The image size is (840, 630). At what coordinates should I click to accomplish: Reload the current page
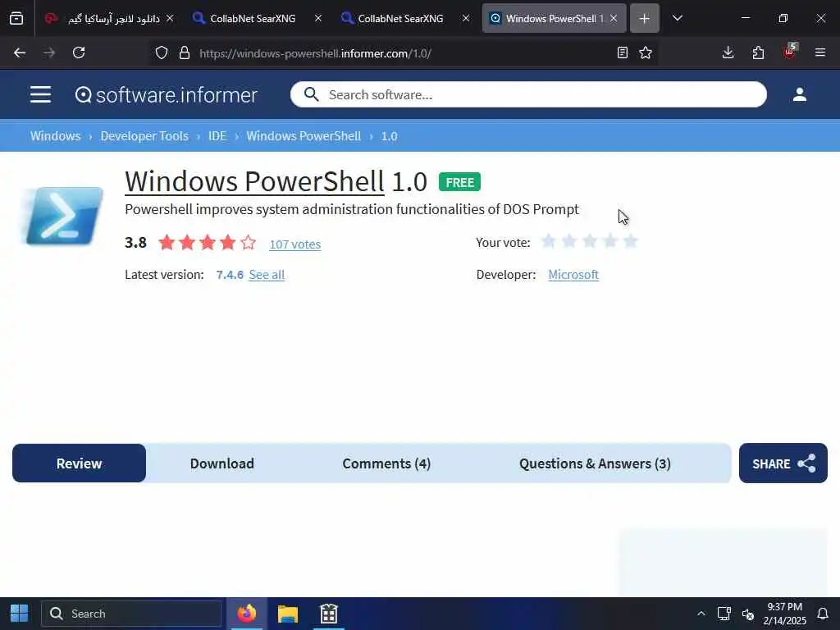click(x=79, y=53)
